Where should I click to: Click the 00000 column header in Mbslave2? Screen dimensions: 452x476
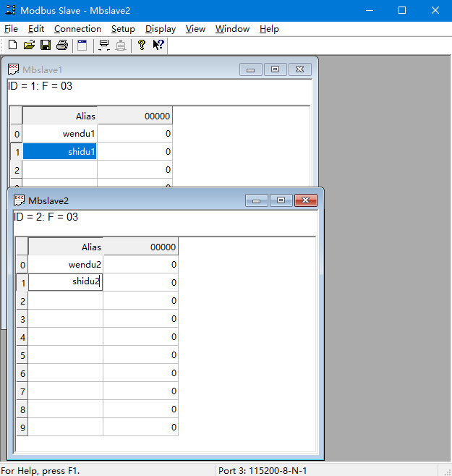coord(141,247)
